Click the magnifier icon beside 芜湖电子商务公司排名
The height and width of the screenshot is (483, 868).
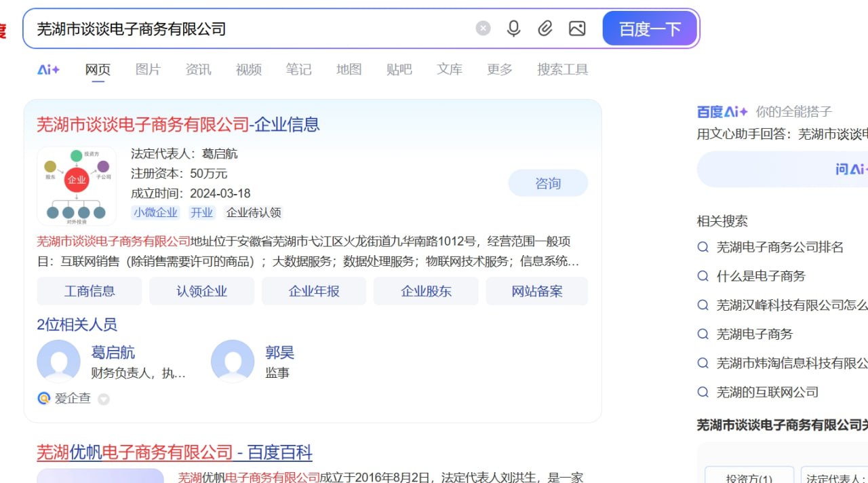click(x=703, y=248)
